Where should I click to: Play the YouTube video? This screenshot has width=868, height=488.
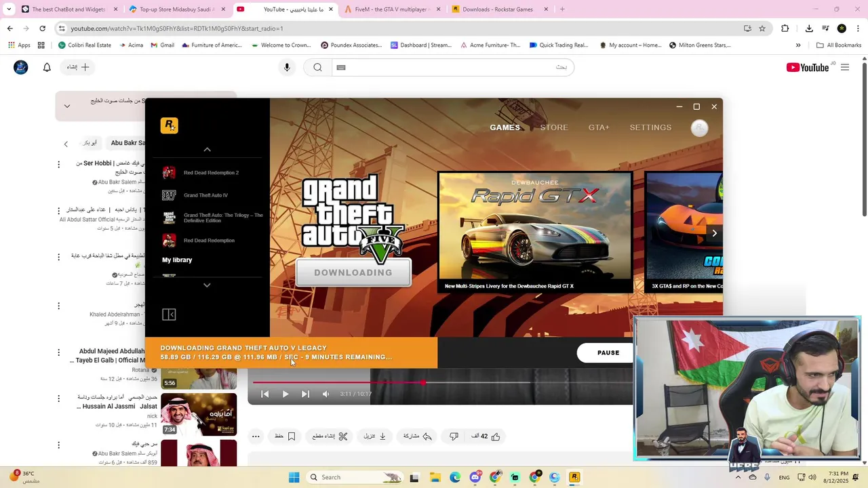[x=285, y=394]
